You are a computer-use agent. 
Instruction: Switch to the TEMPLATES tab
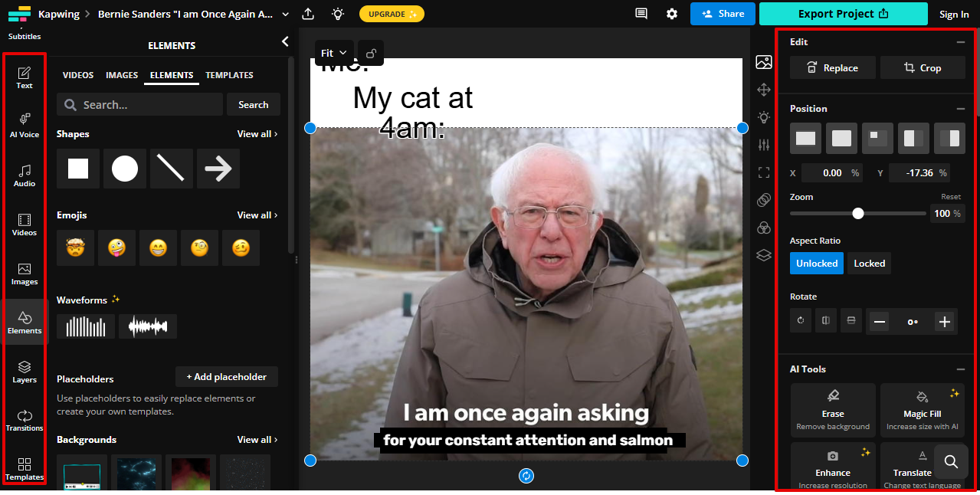pos(229,75)
